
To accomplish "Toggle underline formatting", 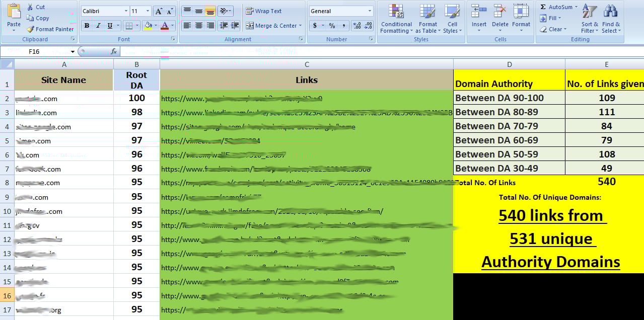I will [x=109, y=26].
